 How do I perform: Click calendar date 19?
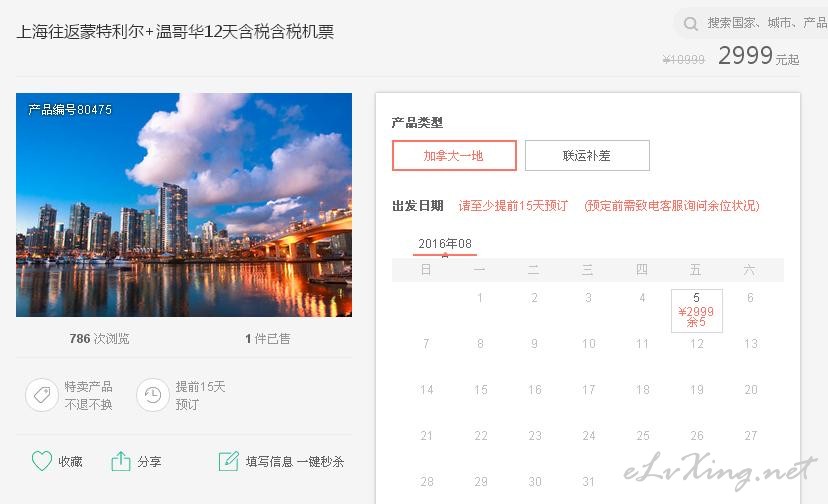coord(697,390)
